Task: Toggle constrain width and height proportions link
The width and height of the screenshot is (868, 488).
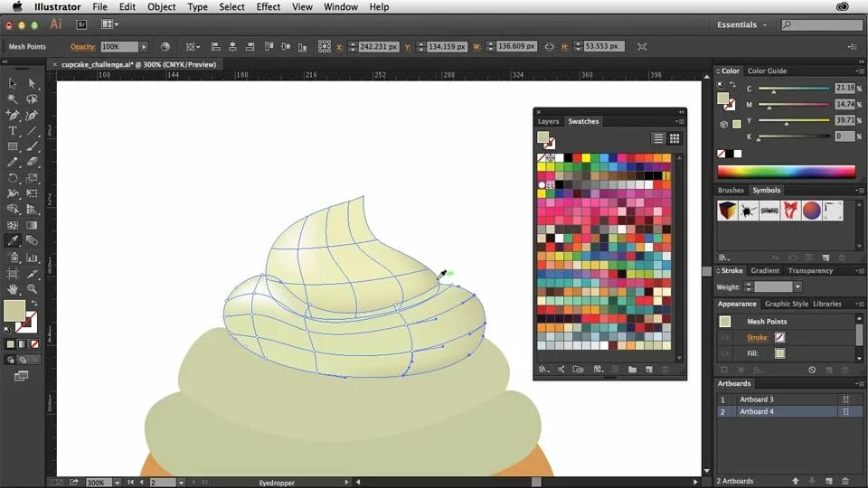Action: (549, 46)
